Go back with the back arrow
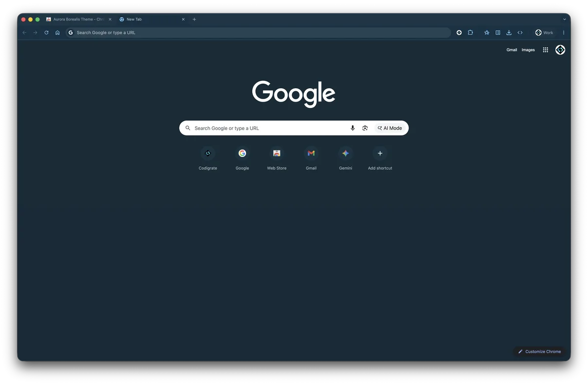Screen dimensions: 588x386 [x=24, y=33]
